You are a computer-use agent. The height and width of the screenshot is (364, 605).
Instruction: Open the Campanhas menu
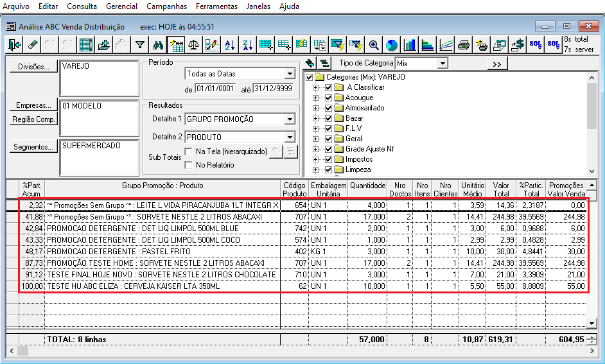[167, 6]
